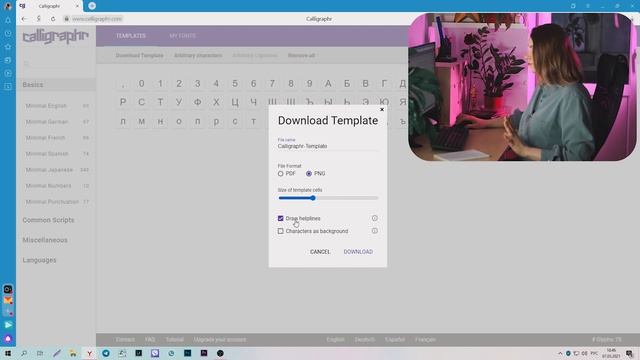Select Minimal Japanese template
Screen dimensions: 640x360
click(x=56, y=170)
